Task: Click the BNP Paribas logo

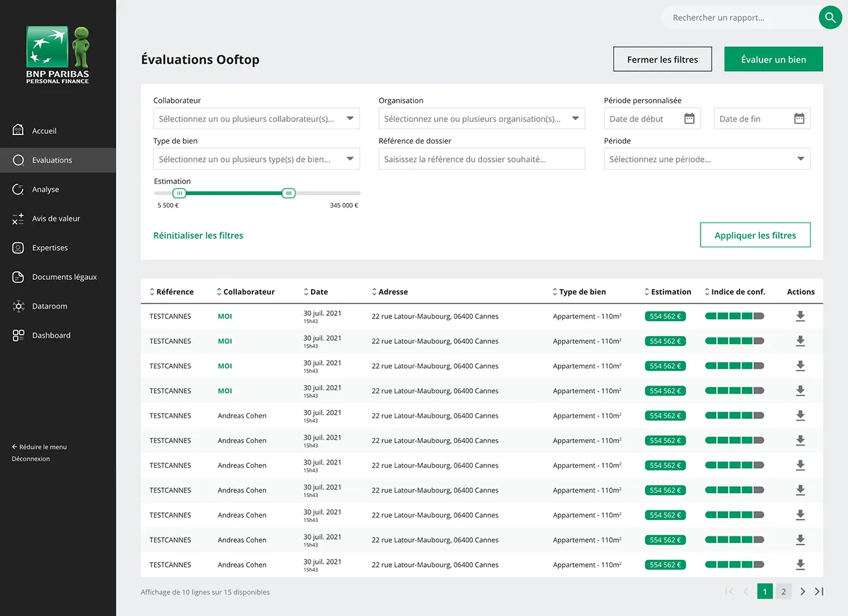Action: [x=57, y=55]
